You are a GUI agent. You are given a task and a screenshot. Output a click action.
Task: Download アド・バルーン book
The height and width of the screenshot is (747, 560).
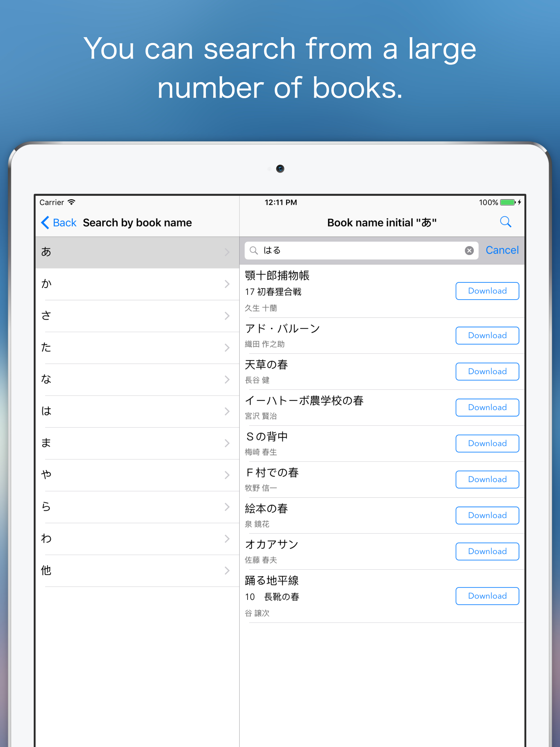click(487, 335)
